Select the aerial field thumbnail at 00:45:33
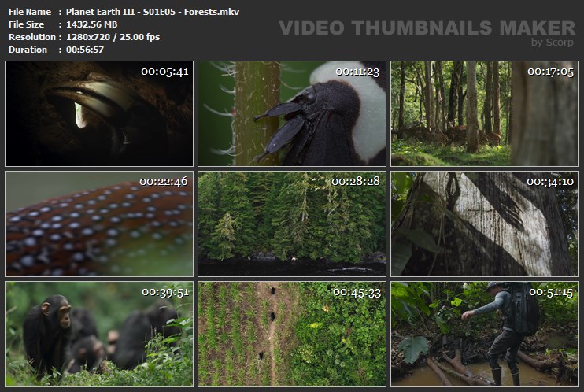The width and height of the screenshot is (584, 392). pos(292,334)
